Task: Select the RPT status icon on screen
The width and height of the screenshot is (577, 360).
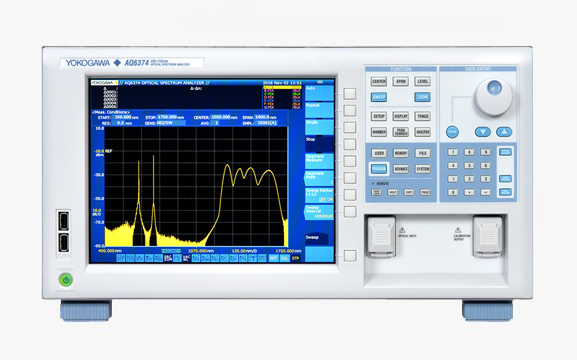Action: [273, 258]
